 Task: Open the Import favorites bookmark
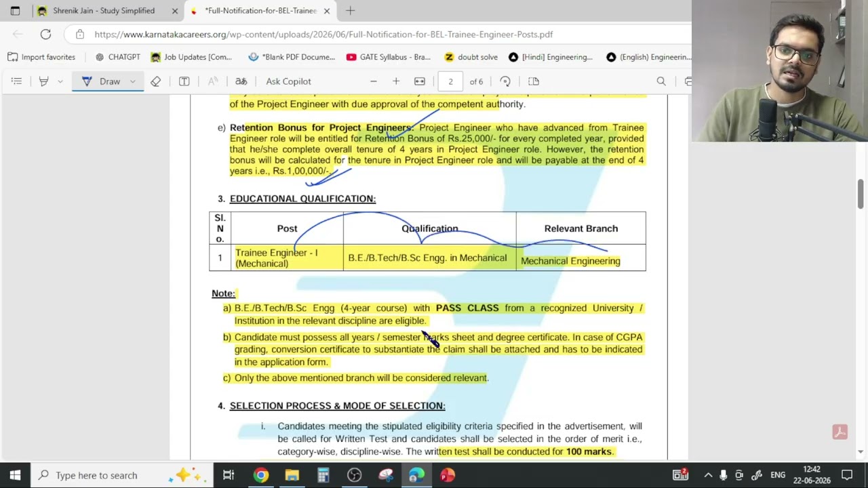(41, 57)
